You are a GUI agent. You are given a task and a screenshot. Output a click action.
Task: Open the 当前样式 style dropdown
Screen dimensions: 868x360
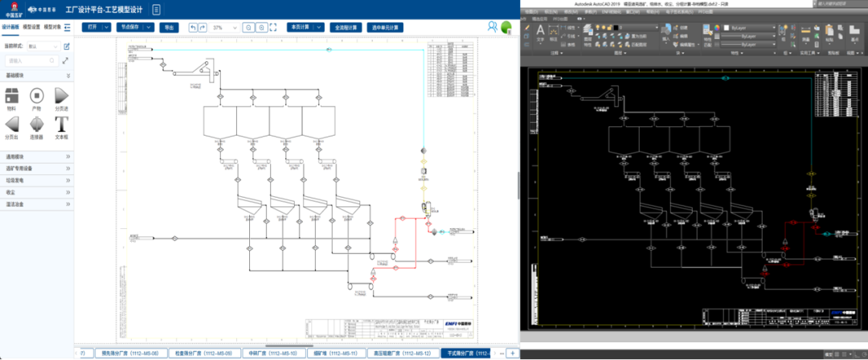coord(43,47)
